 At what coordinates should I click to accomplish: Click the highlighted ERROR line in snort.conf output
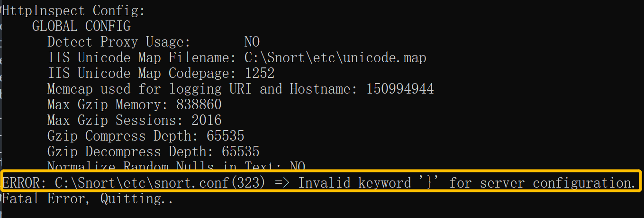319,183
